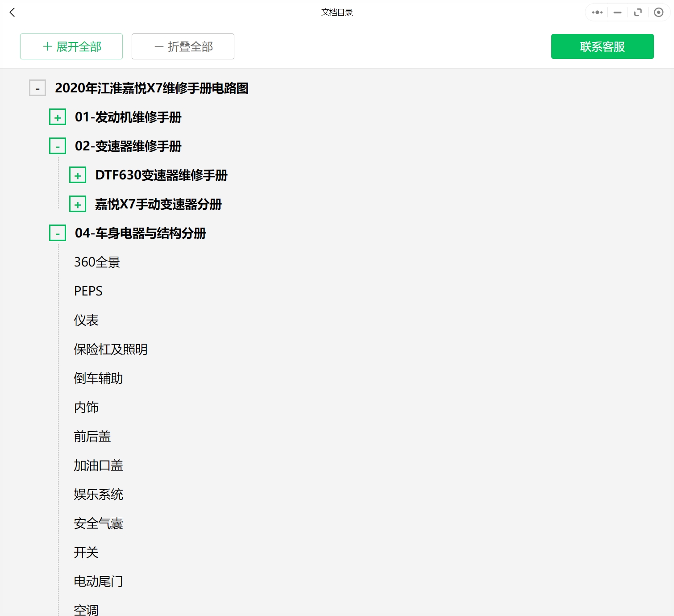674x616 pixels.
Task: Open the 电动尾门 document
Action: click(x=99, y=581)
